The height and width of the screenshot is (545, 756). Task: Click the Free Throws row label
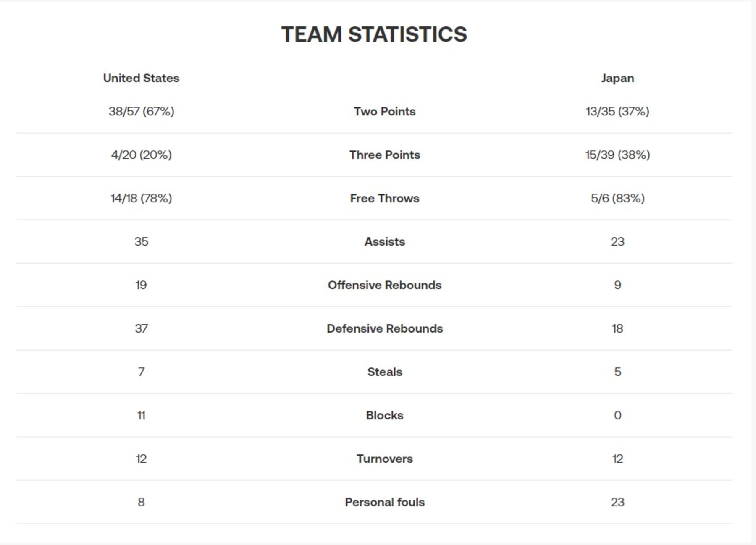[x=385, y=198]
